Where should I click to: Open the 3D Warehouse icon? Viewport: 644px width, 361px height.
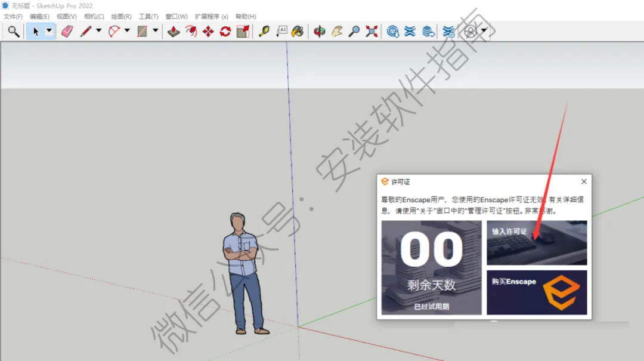[x=393, y=32]
